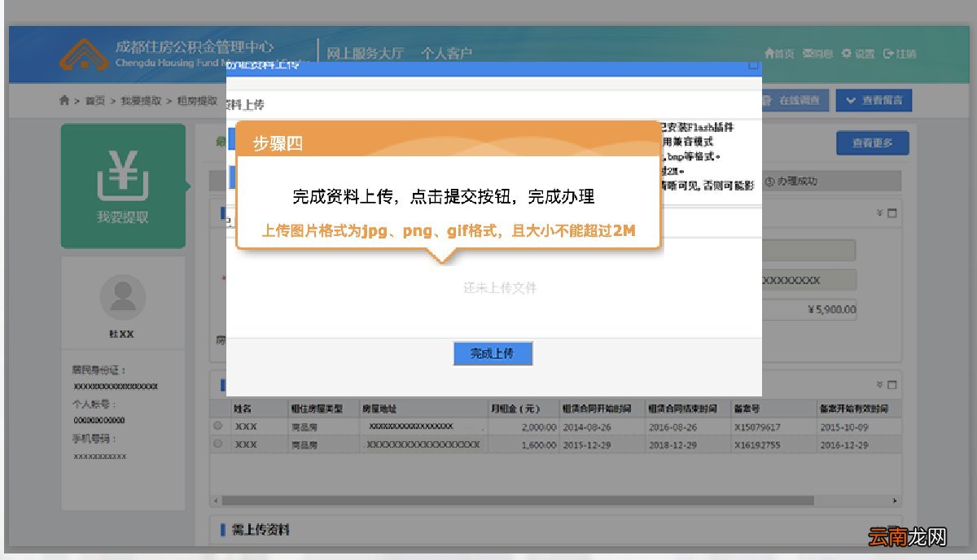This screenshot has width=977, height=560.
Task: Select the second rental contract radio button
Action: point(217,444)
